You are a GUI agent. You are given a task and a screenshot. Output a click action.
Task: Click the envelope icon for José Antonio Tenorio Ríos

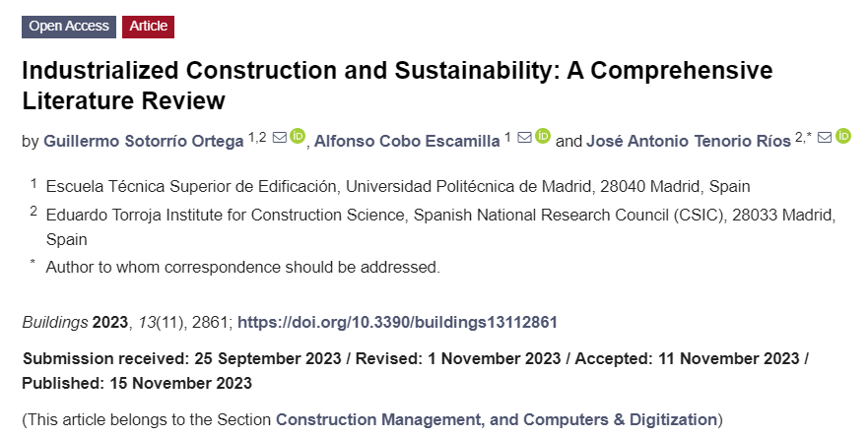(825, 137)
